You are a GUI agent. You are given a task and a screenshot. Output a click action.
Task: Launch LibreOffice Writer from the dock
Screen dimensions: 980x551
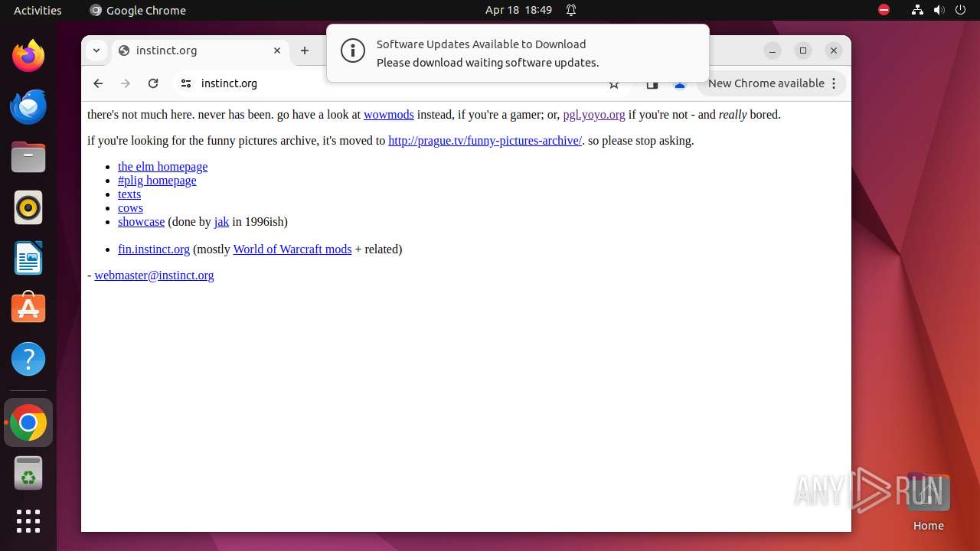(x=28, y=258)
